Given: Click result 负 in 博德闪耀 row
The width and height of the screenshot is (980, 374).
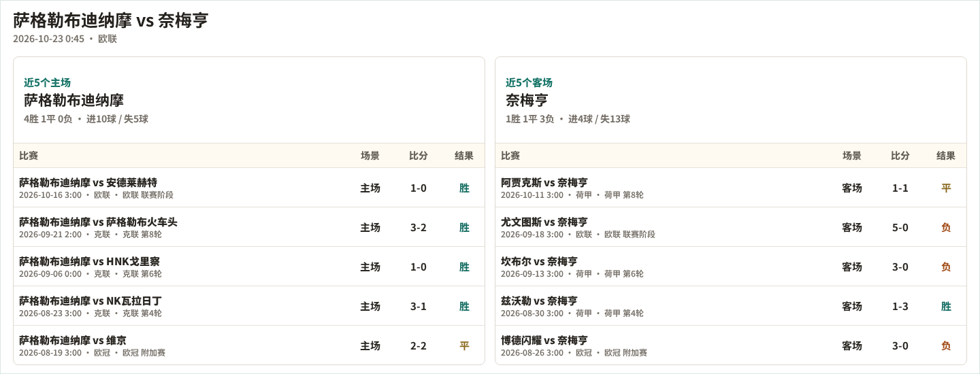Looking at the screenshot, I should coord(946,345).
